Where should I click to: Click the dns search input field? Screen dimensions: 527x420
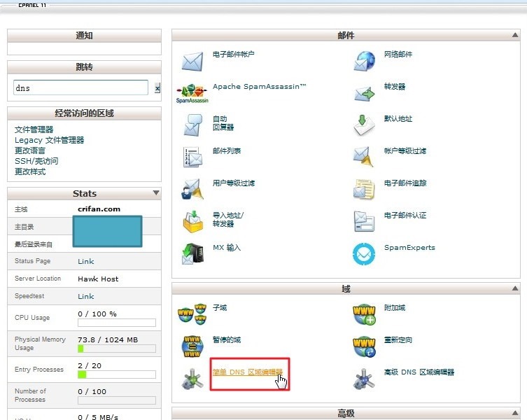[x=80, y=87]
